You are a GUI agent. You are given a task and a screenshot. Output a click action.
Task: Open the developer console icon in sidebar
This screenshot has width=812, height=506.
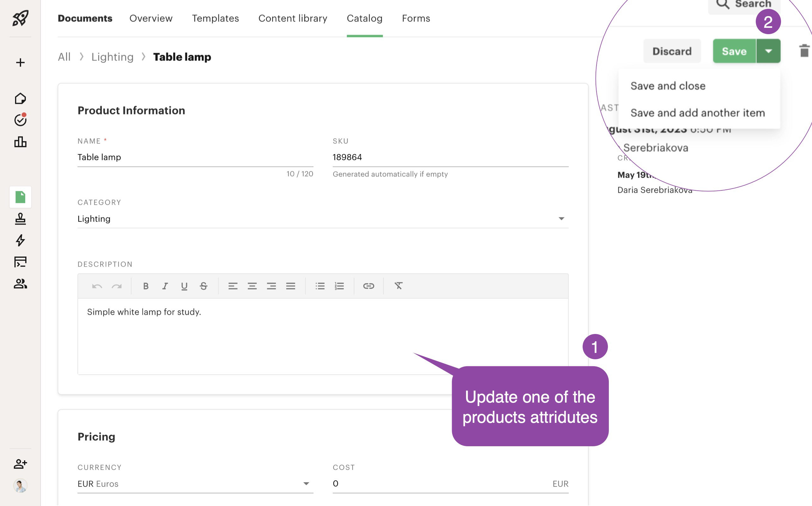(x=21, y=262)
